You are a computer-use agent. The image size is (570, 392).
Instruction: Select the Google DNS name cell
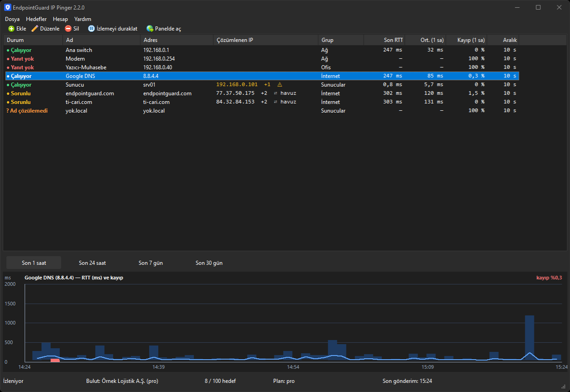[x=102, y=76]
